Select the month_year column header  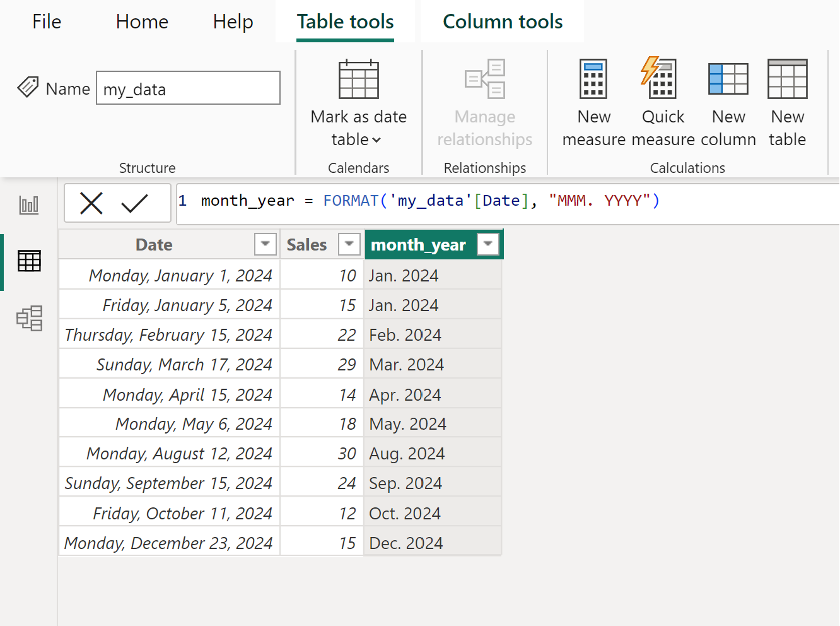(x=418, y=244)
